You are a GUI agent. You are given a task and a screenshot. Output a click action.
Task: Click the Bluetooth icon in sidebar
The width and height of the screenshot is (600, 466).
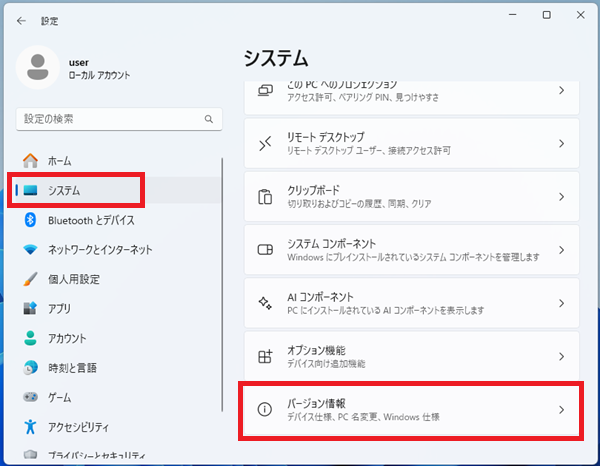30,220
